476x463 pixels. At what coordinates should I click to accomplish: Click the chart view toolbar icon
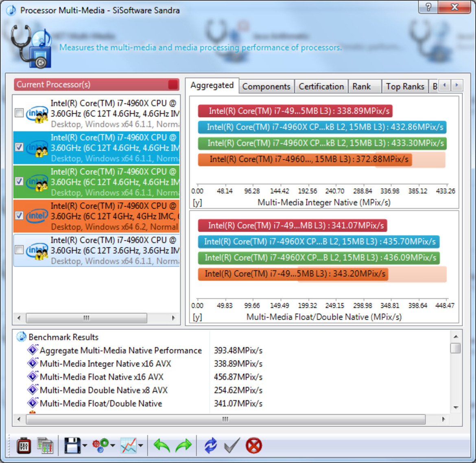pyautogui.click(x=129, y=445)
